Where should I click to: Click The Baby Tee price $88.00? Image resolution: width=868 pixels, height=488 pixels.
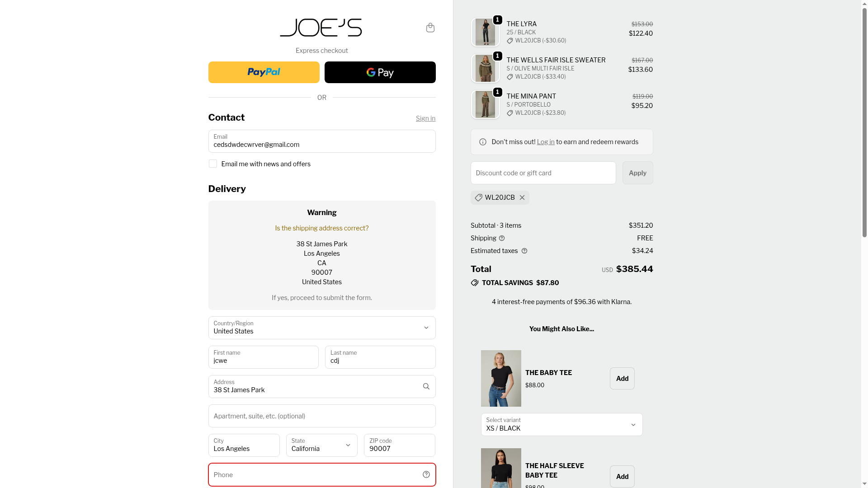coord(535,385)
